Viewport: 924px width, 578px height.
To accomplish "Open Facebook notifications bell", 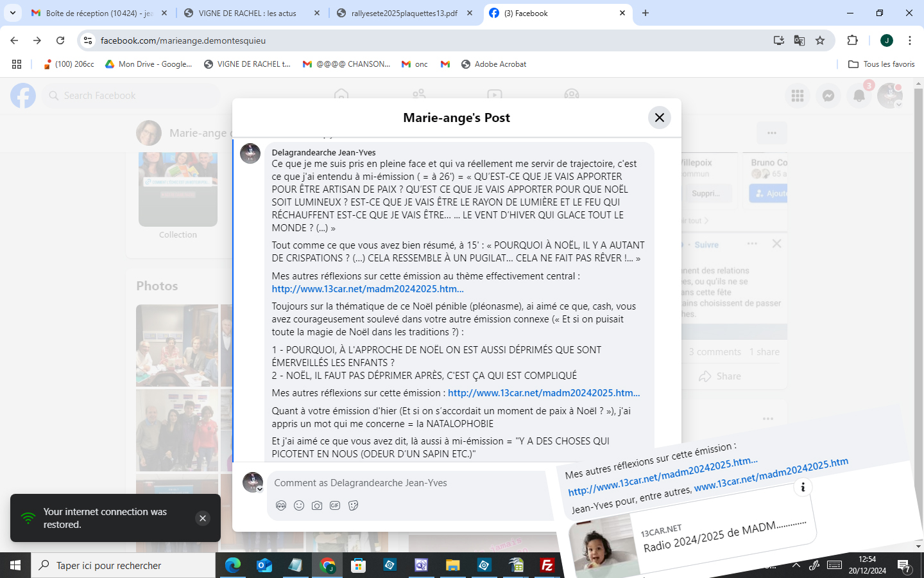I will pyautogui.click(x=859, y=96).
